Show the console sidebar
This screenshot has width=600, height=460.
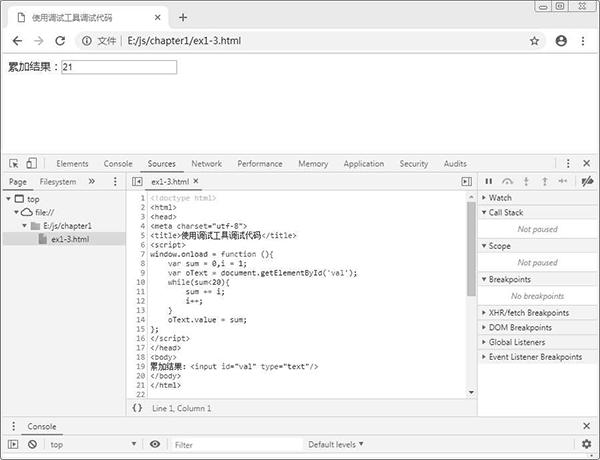tap(13, 444)
